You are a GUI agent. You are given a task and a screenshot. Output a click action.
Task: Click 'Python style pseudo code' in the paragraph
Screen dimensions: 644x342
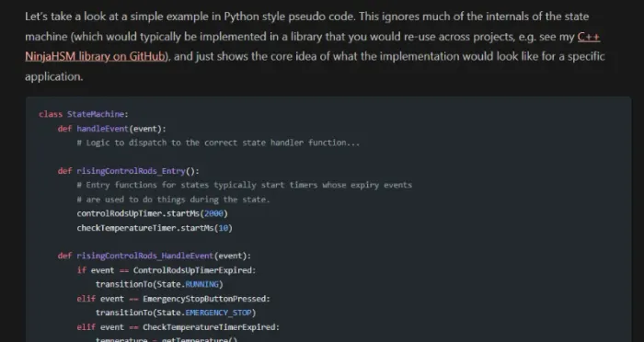click(x=289, y=17)
